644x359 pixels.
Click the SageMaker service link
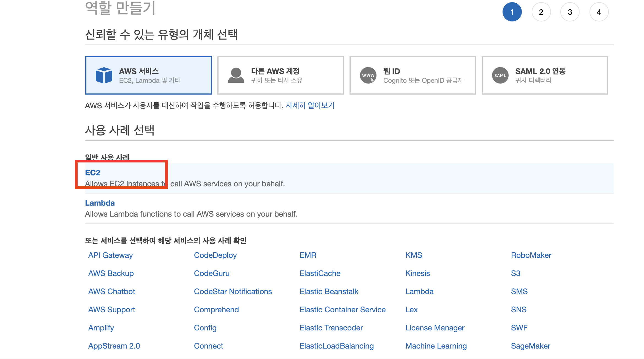coord(531,346)
